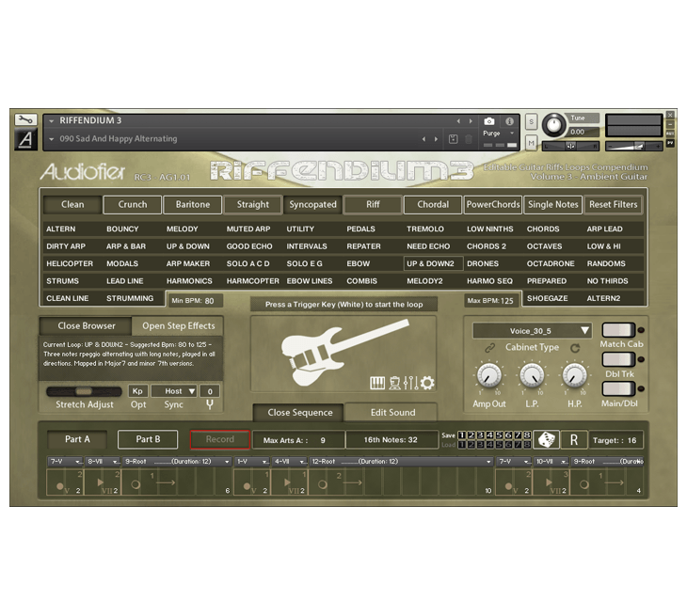687x616 pixels.
Task: Open the 10-VII step dropdown
Action: 551,462
